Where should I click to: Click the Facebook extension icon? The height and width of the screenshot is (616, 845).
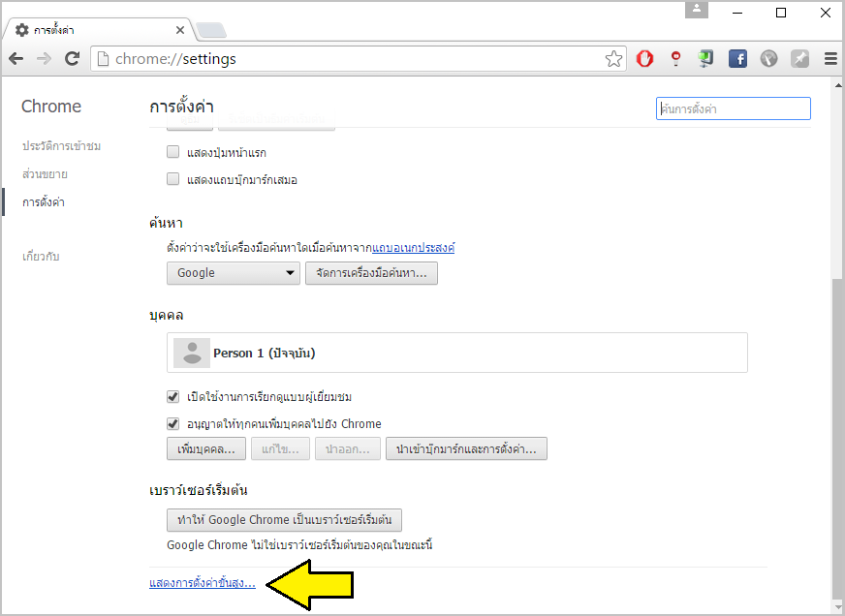(737, 58)
